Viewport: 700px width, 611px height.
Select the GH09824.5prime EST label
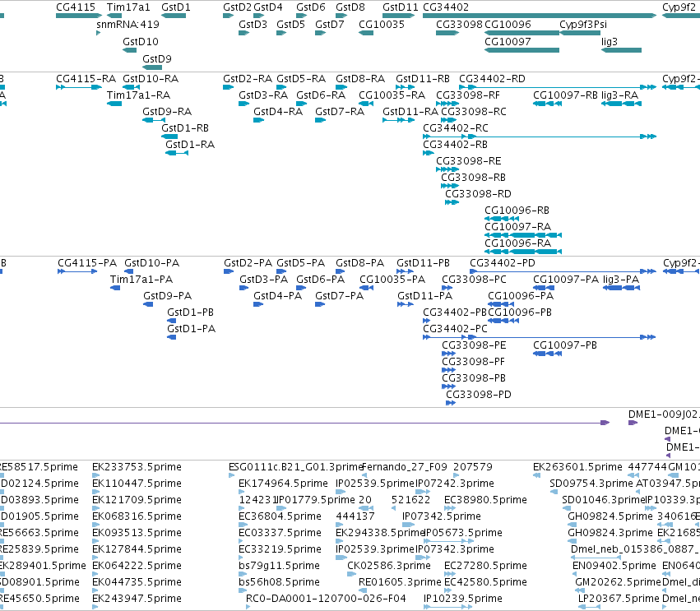610,516
